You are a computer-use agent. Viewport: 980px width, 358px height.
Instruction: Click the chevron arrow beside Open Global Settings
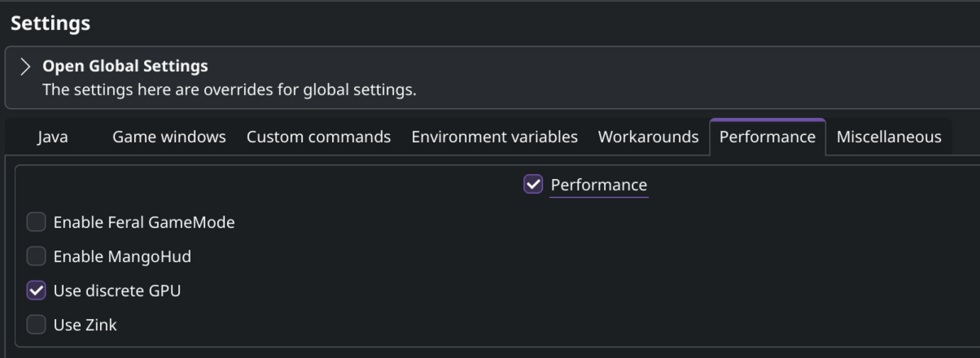pos(25,67)
